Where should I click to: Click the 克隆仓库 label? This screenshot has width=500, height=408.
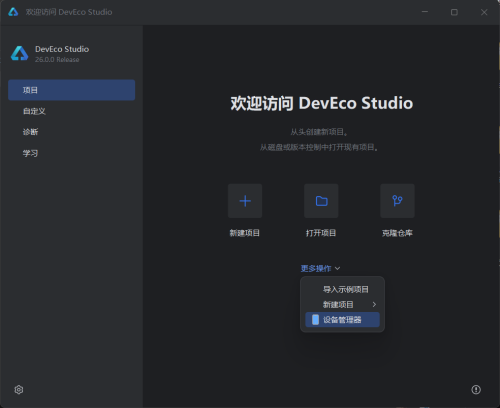coord(397,233)
